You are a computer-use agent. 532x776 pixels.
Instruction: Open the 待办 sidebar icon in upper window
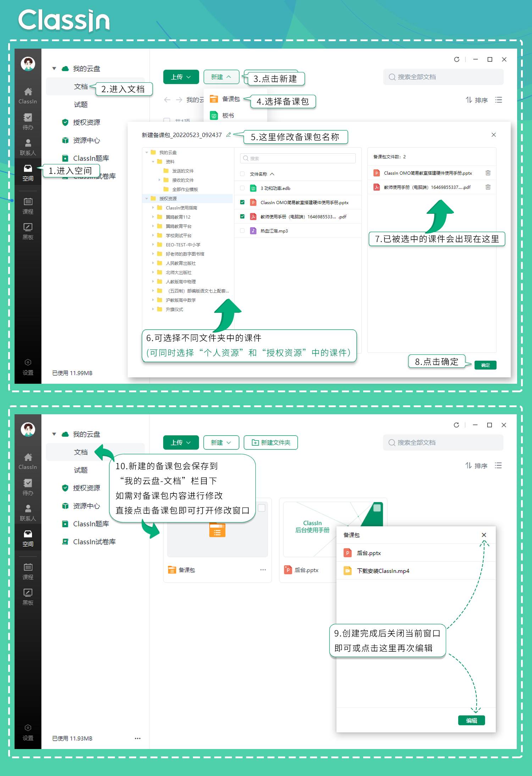(28, 121)
